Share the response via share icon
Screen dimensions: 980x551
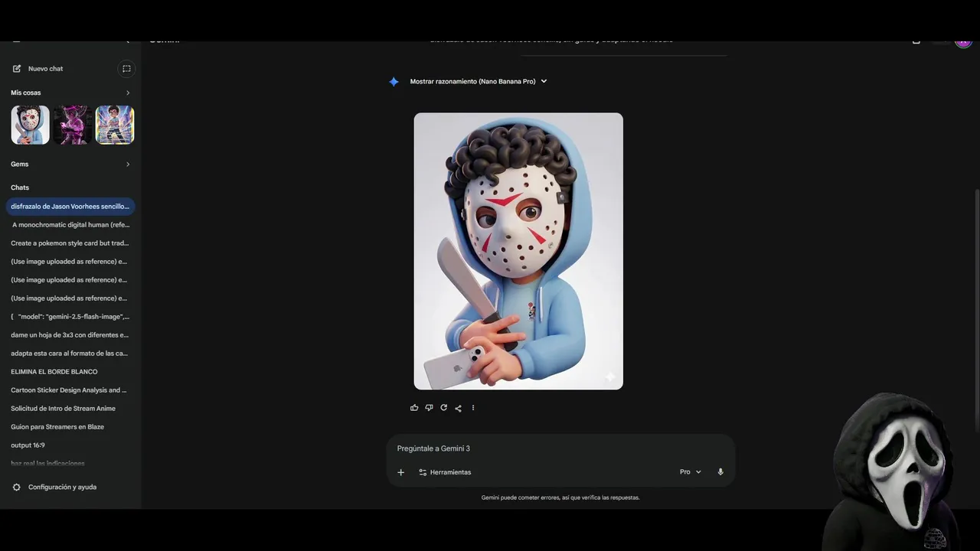coord(458,408)
